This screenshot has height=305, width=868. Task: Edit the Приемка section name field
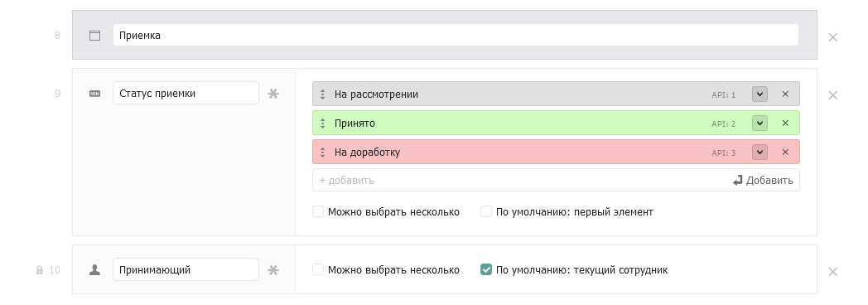tap(456, 35)
